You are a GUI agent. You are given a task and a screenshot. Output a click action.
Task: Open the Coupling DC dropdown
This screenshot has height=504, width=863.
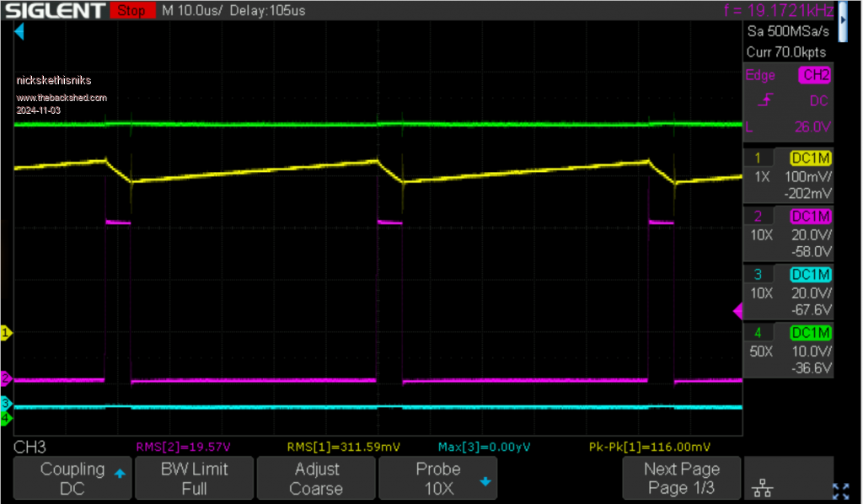point(73,479)
